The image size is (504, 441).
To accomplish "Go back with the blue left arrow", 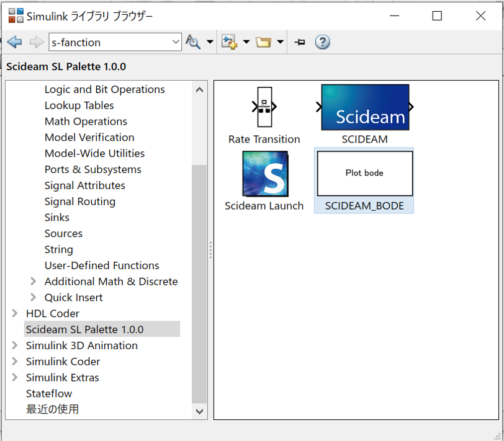I will pos(14,42).
